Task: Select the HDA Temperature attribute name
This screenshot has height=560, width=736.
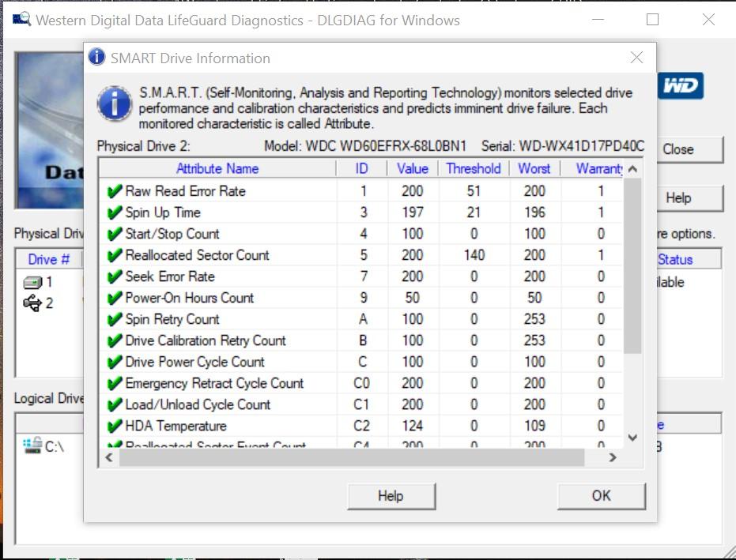Action: (x=176, y=427)
